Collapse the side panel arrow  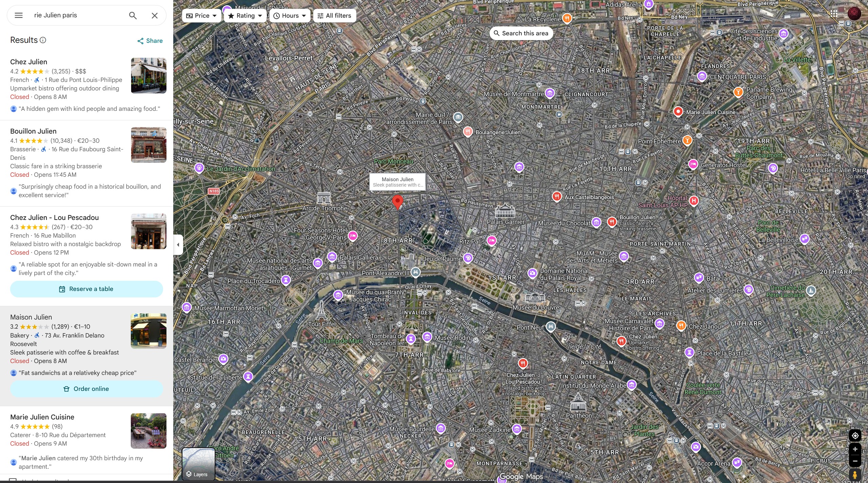click(x=178, y=244)
